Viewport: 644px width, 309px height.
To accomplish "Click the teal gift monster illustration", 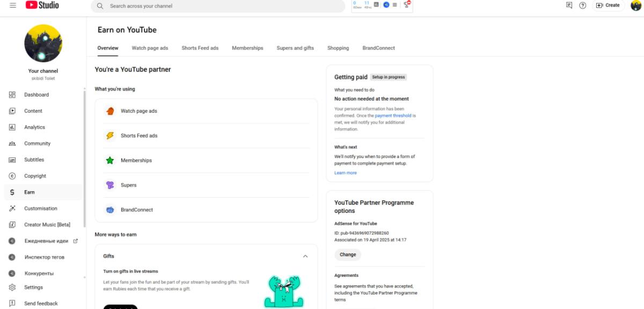I will point(284,291).
